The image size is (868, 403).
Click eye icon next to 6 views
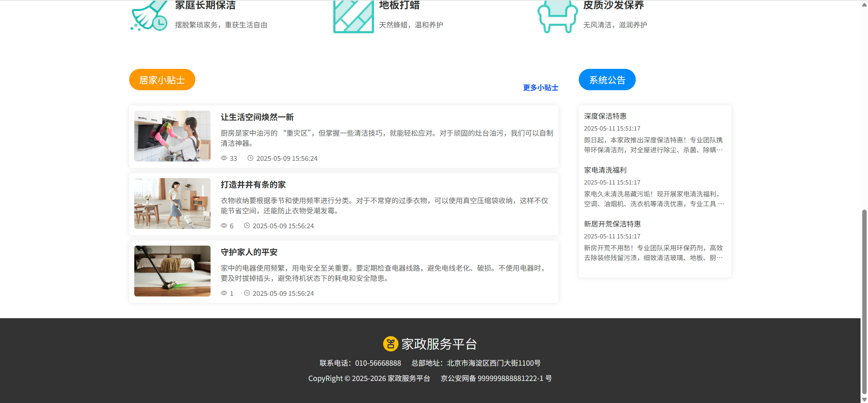pyautogui.click(x=224, y=226)
